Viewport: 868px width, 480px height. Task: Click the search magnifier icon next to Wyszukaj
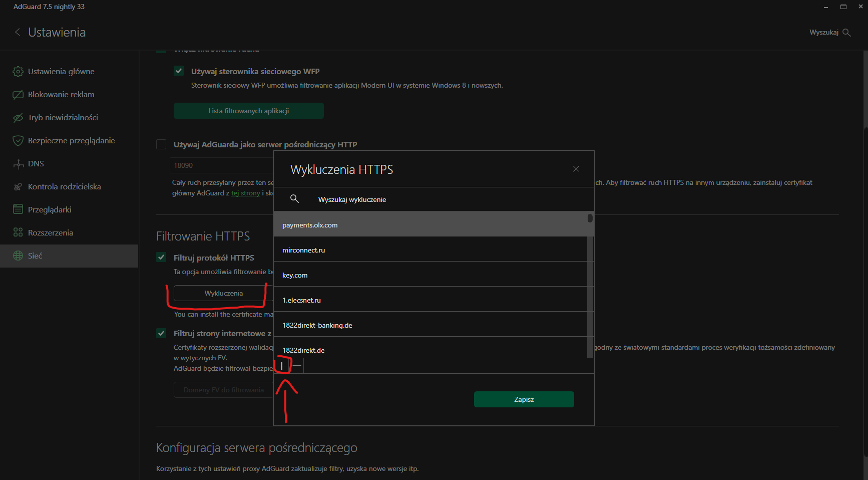(x=846, y=33)
